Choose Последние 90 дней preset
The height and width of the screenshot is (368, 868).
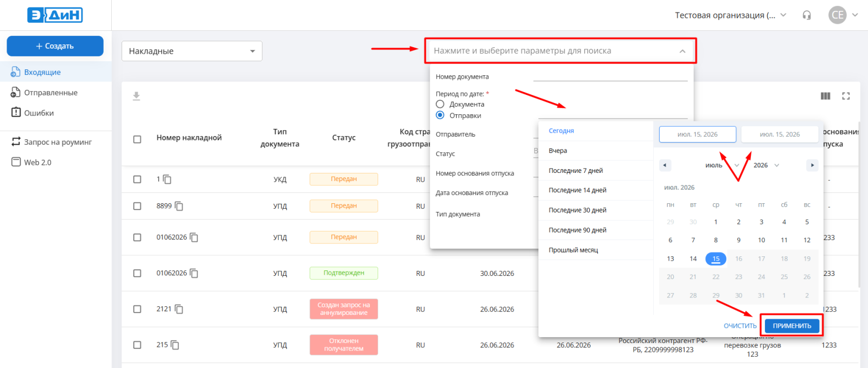pyautogui.click(x=596, y=230)
